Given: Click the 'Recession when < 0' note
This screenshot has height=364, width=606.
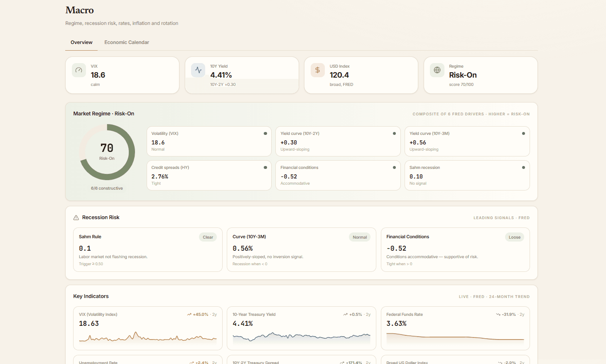Looking at the screenshot, I should click(250, 264).
